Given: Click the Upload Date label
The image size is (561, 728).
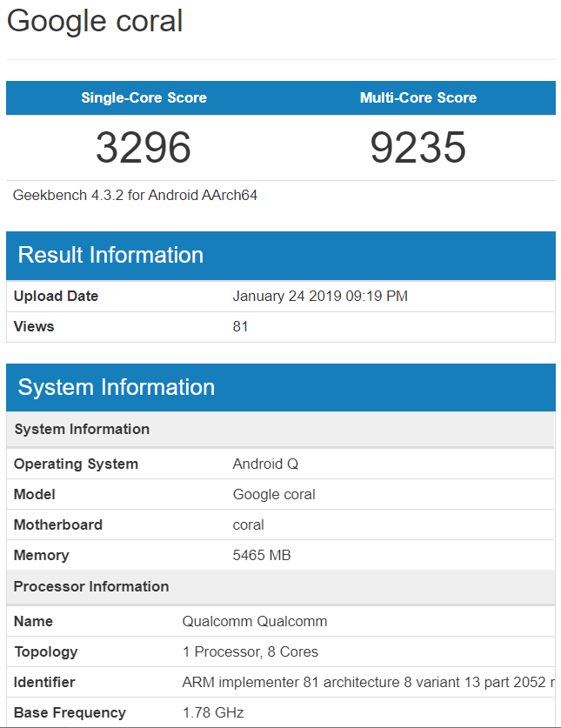Looking at the screenshot, I should click(56, 297).
